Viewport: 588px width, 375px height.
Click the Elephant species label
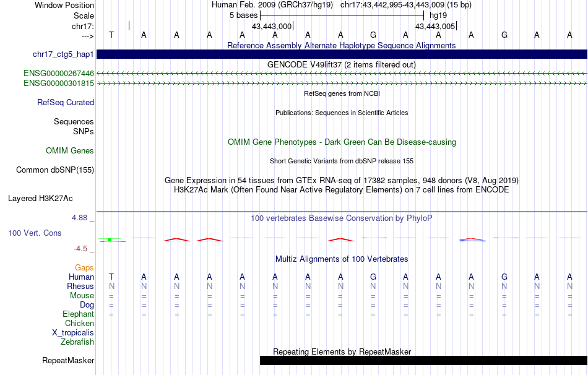coord(79,314)
